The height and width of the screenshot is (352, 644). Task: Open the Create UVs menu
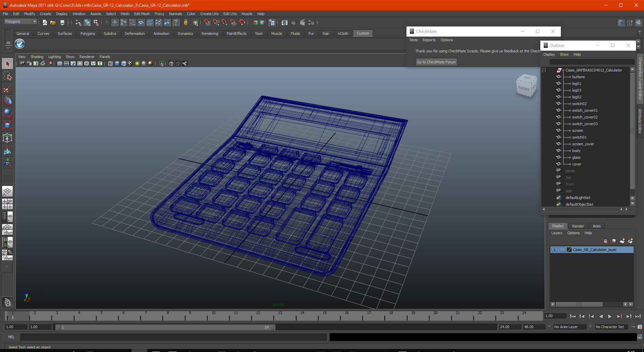click(x=209, y=14)
